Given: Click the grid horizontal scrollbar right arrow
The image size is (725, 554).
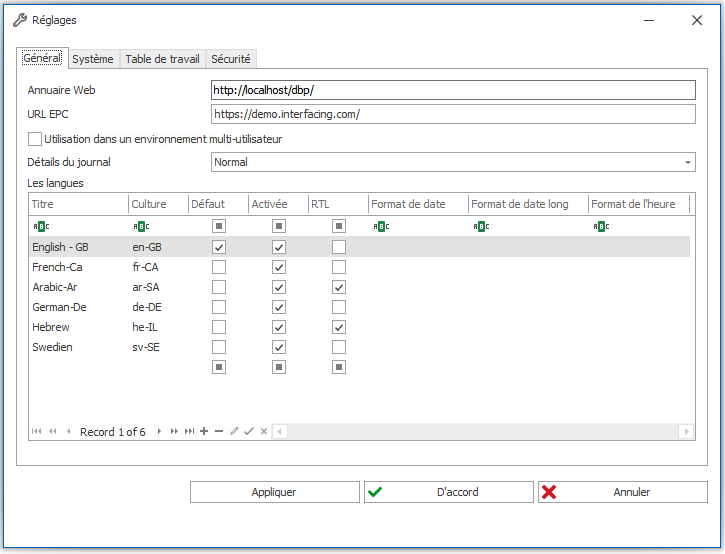Looking at the screenshot, I should (686, 431).
